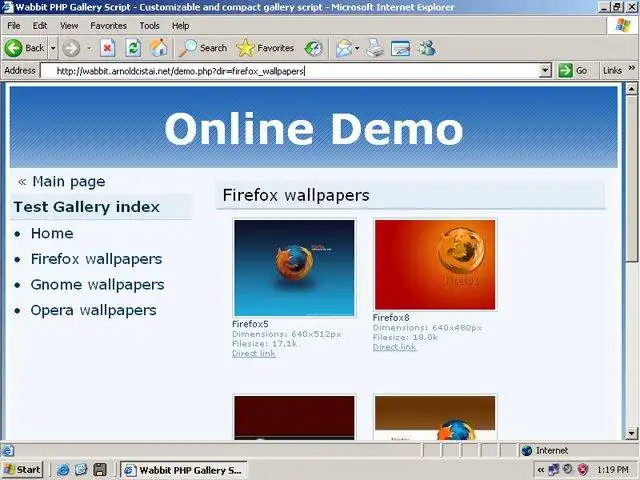This screenshot has height=480, width=640.
Task: Open the Favorites menu
Action: click(108, 26)
